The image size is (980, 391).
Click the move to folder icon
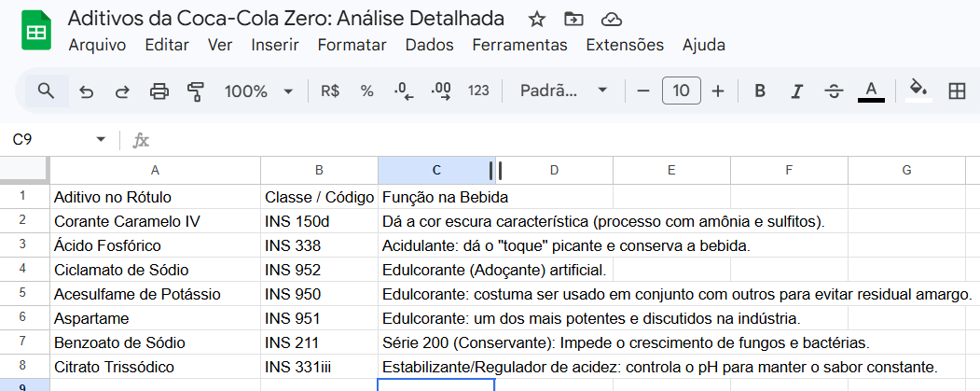click(x=573, y=20)
